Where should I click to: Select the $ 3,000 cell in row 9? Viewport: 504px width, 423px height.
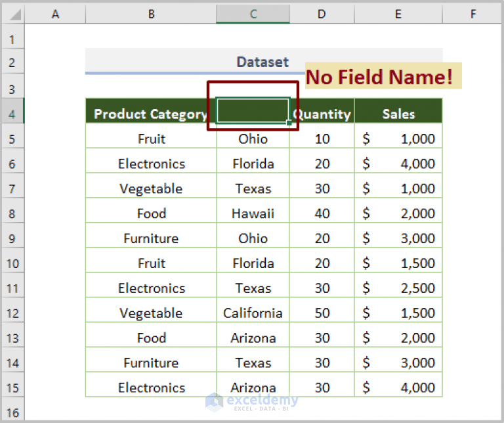point(398,235)
